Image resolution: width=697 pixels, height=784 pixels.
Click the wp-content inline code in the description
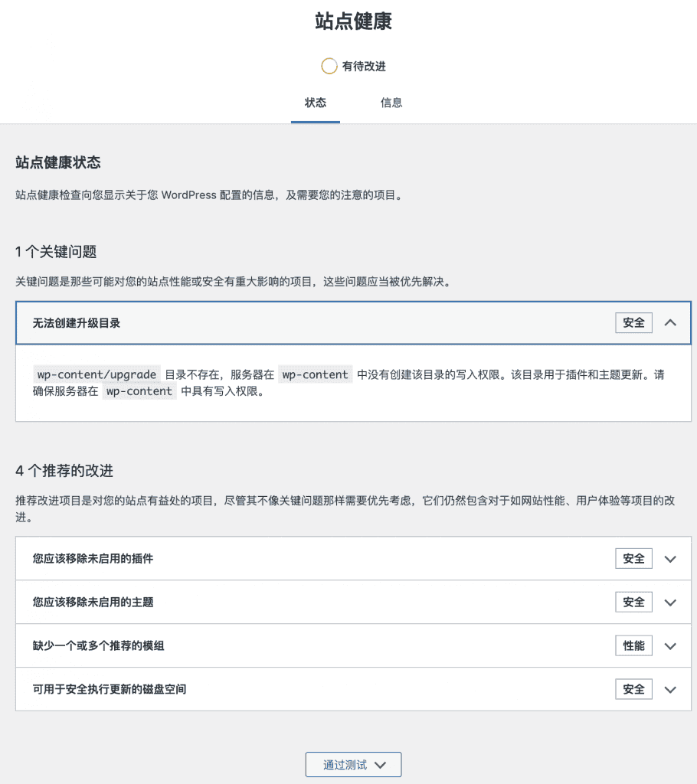[315, 374]
